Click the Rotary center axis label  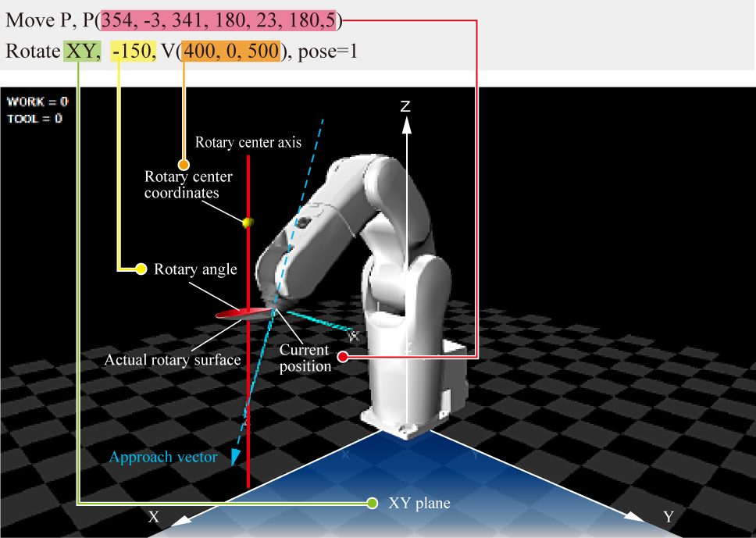point(248,142)
